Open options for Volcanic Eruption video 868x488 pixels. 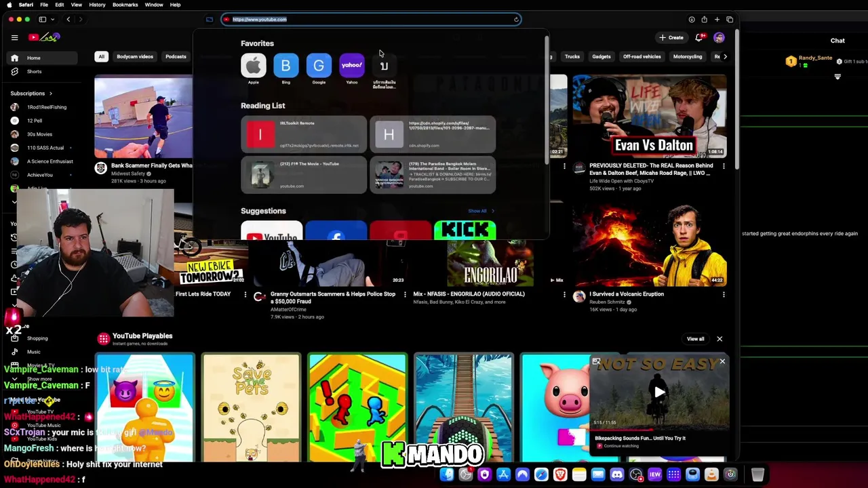pyautogui.click(x=723, y=295)
